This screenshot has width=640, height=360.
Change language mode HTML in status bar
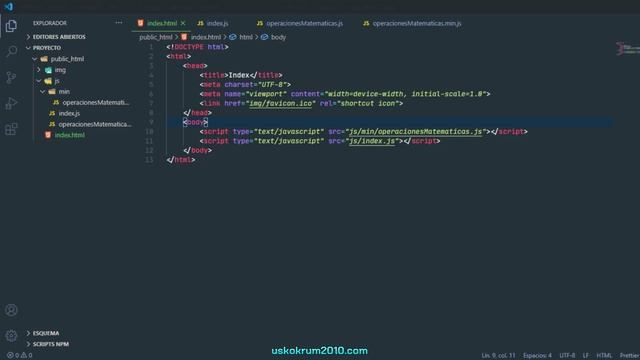(604, 356)
